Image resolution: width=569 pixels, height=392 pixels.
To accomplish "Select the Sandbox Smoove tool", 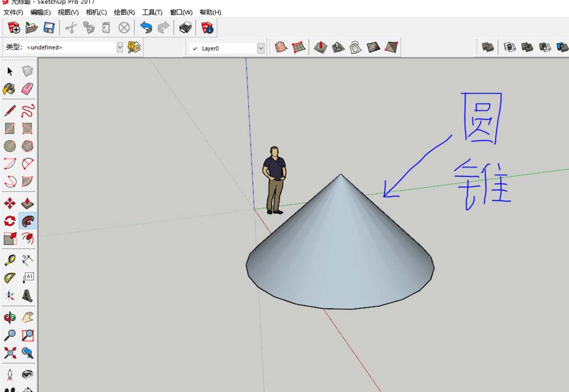I will pyautogui.click(x=320, y=47).
